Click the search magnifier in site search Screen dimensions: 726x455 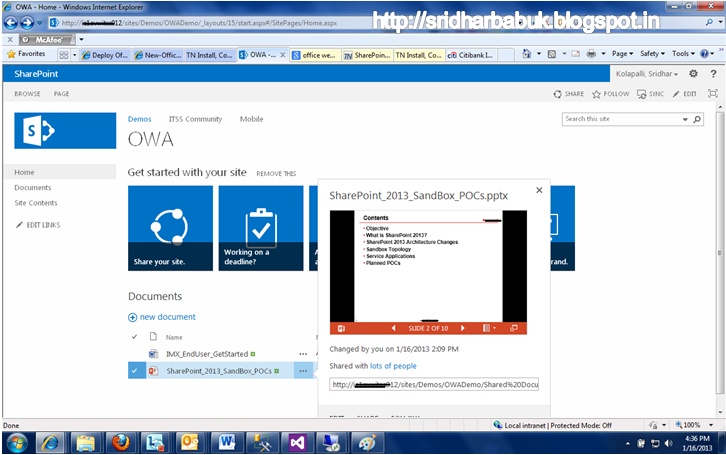point(697,119)
